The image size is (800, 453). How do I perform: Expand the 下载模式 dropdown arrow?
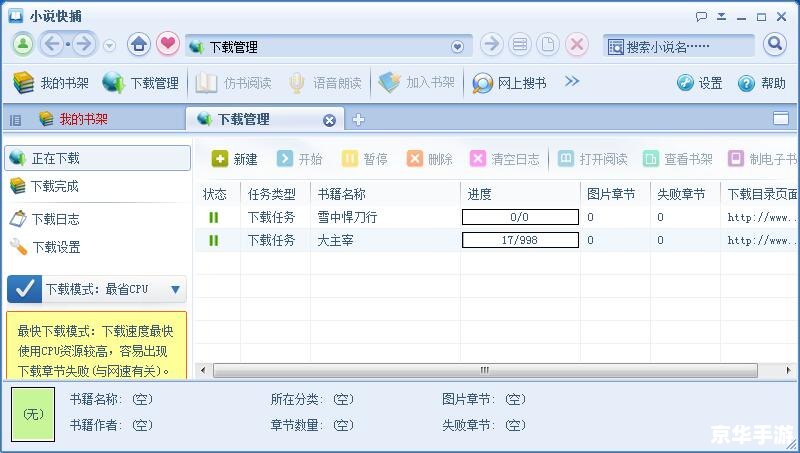(175, 289)
